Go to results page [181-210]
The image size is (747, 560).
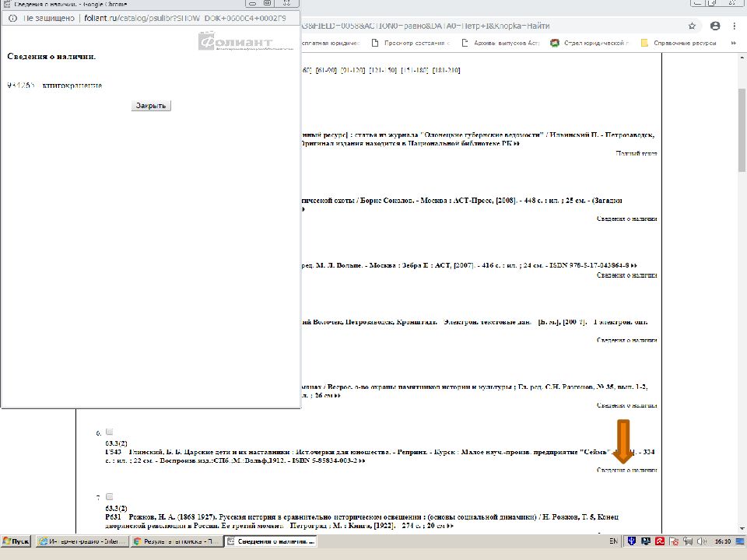[447, 71]
